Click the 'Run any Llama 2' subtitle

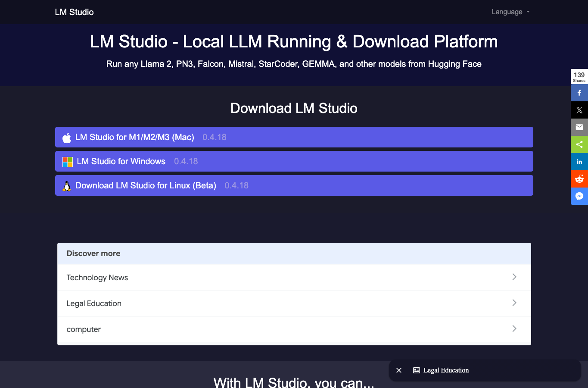tap(294, 64)
